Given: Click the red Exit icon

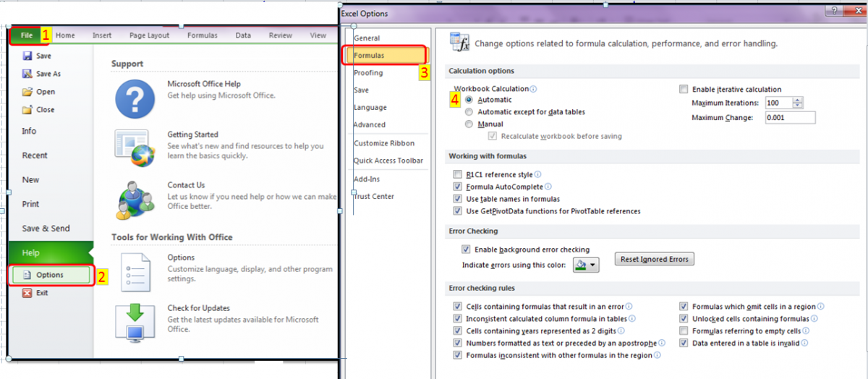Looking at the screenshot, I should pos(27,293).
